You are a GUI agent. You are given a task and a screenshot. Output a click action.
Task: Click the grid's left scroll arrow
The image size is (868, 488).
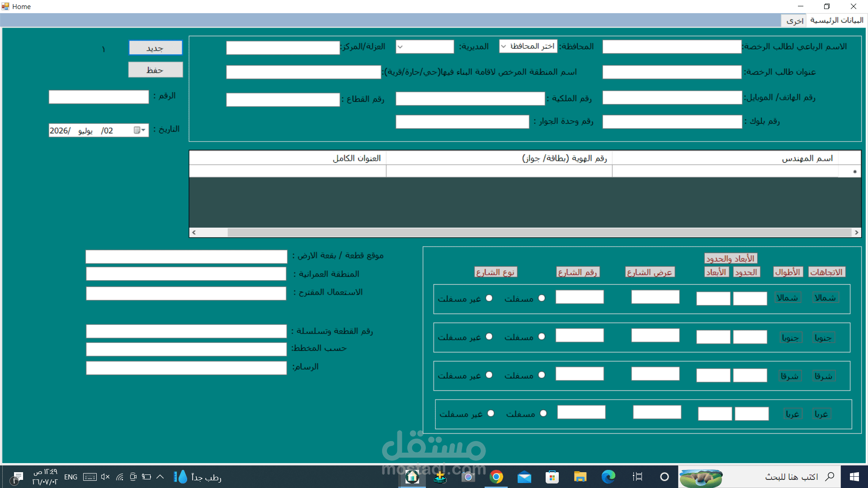tap(194, 232)
